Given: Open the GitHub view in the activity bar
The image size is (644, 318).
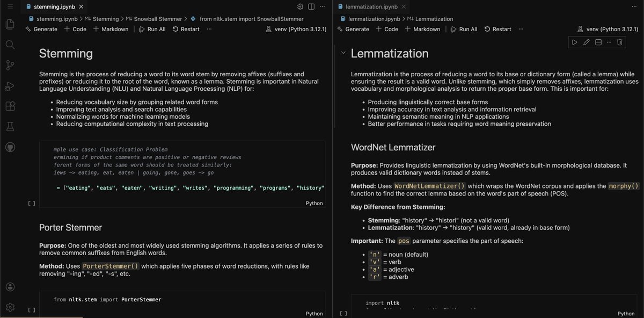Looking at the screenshot, I should pos(10,147).
